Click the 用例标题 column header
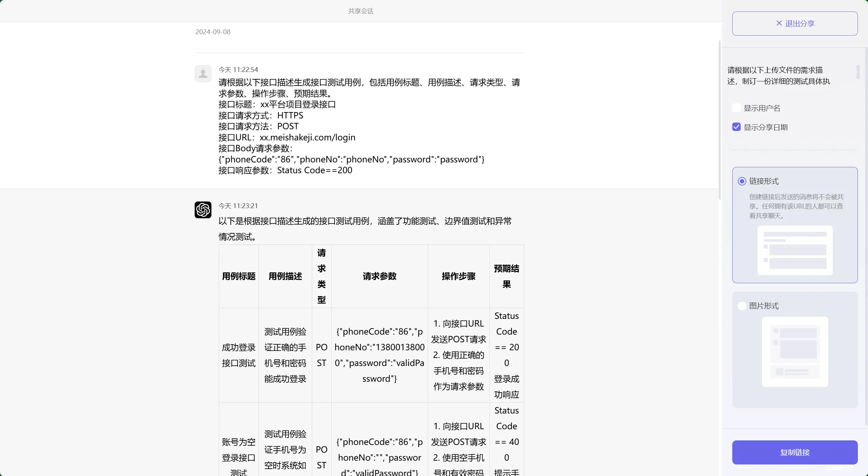The image size is (868, 476). tap(239, 276)
